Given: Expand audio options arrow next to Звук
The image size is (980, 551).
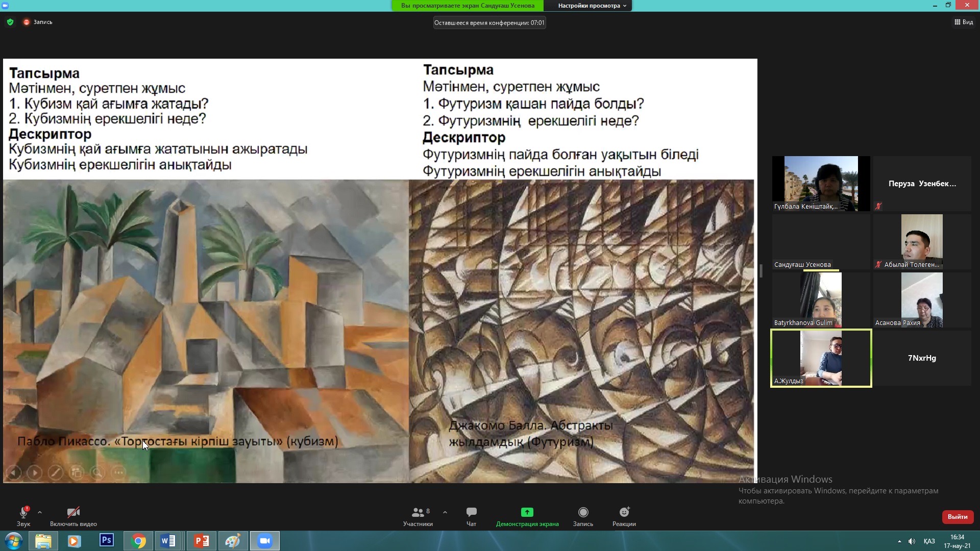Looking at the screenshot, I should point(40,512).
